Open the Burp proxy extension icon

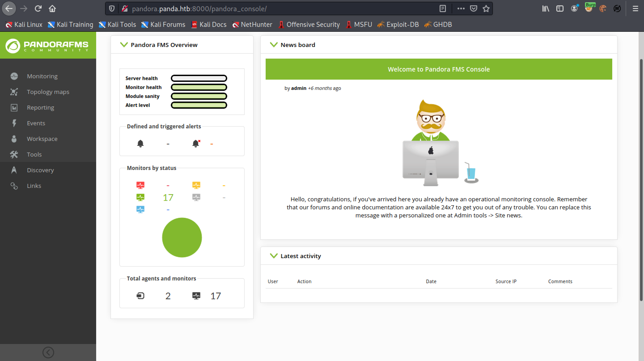[x=589, y=8]
